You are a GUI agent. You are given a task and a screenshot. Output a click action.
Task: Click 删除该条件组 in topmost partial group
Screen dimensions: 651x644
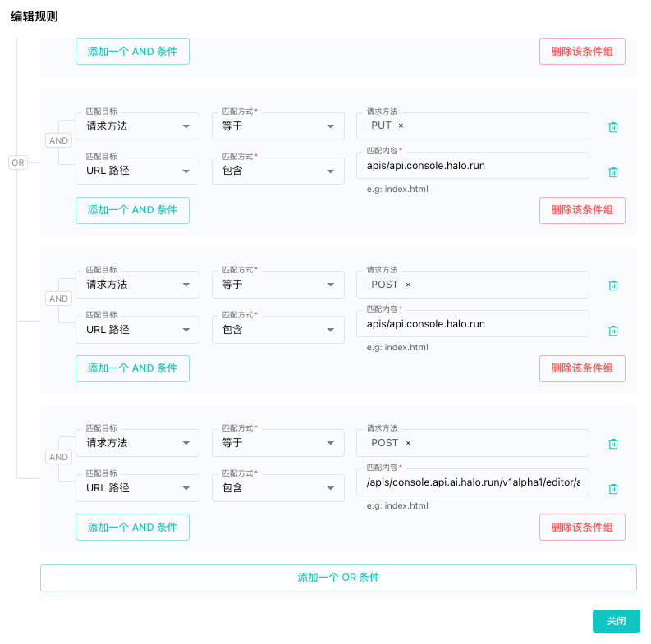[582, 52]
